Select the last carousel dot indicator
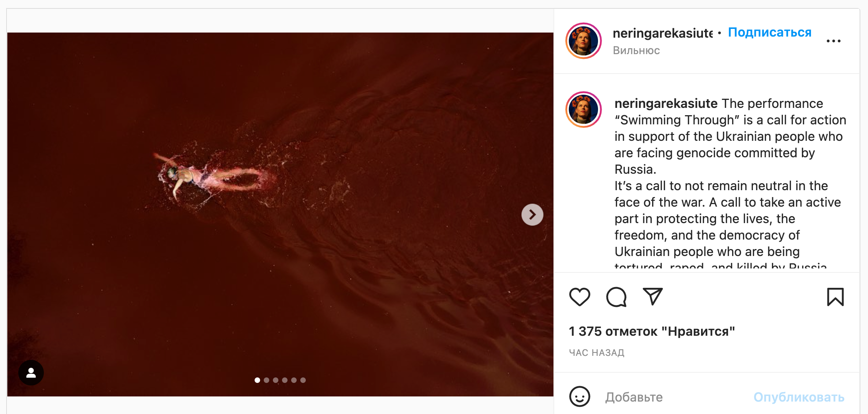The image size is (868, 414). click(x=303, y=380)
